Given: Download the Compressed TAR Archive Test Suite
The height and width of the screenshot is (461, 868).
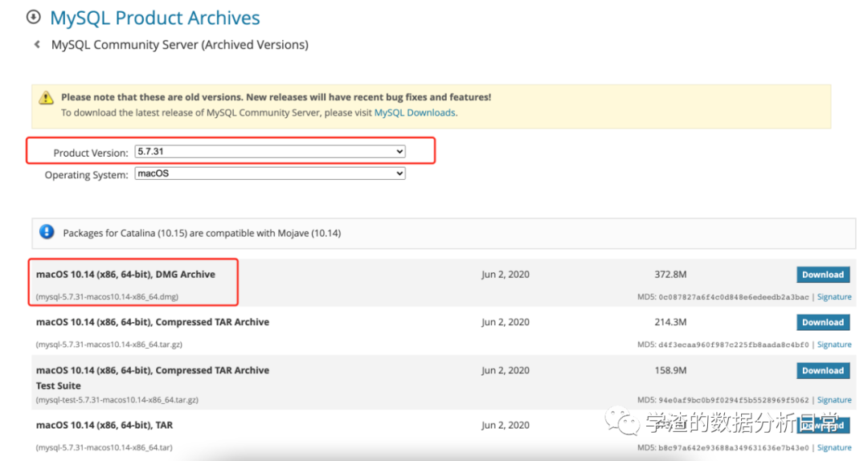Looking at the screenshot, I should click(823, 371).
